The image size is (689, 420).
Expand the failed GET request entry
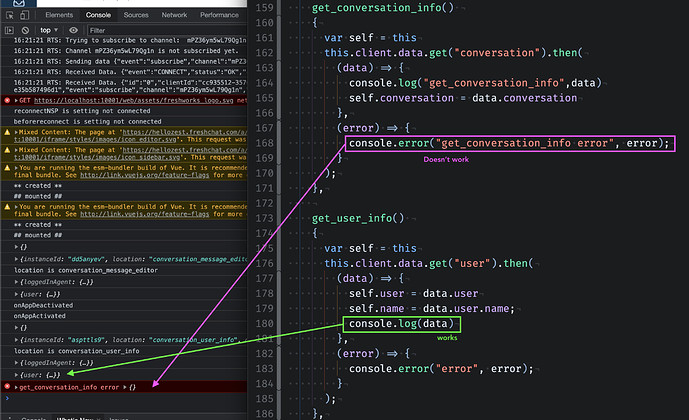point(16,101)
